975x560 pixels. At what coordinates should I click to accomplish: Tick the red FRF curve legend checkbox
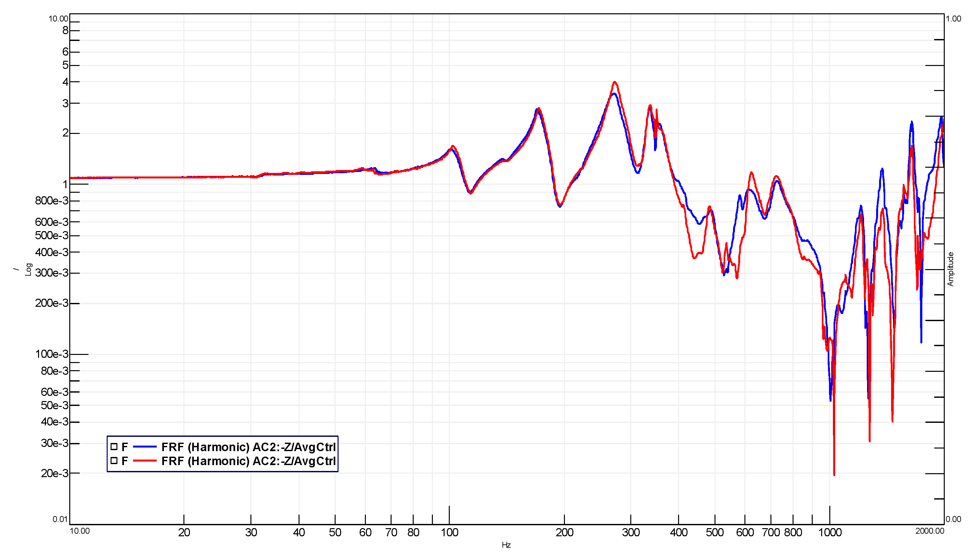(x=114, y=461)
